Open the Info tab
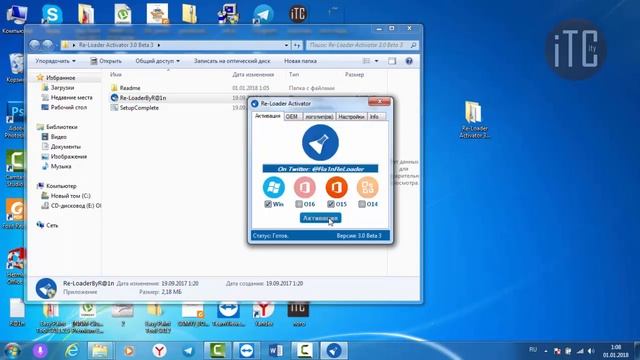The width and height of the screenshot is (640, 360). click(x=375, y=117)
